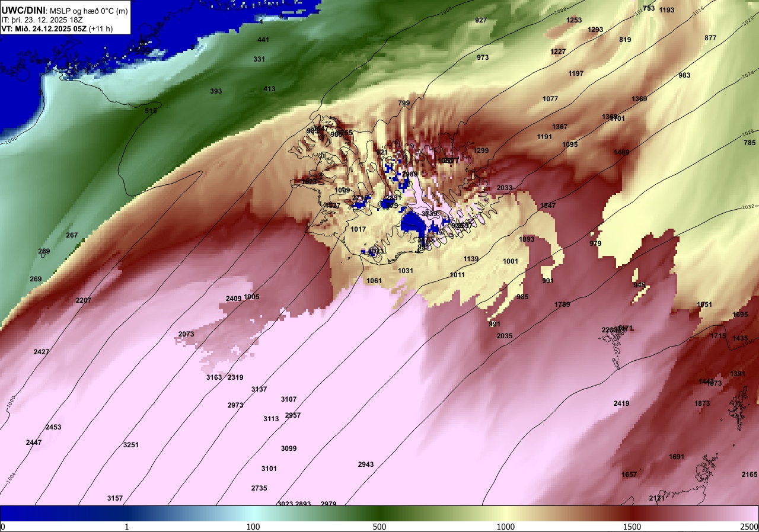This screenshot has width=759, height=532.
Task: Click the map value 1657
Action: coord(629,475)
